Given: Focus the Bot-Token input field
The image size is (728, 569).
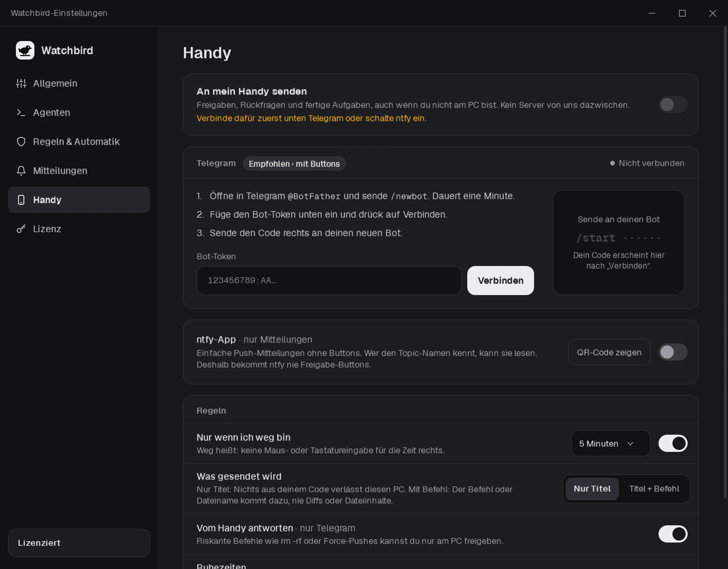Looking at the screenshot, I should point(329,280).
